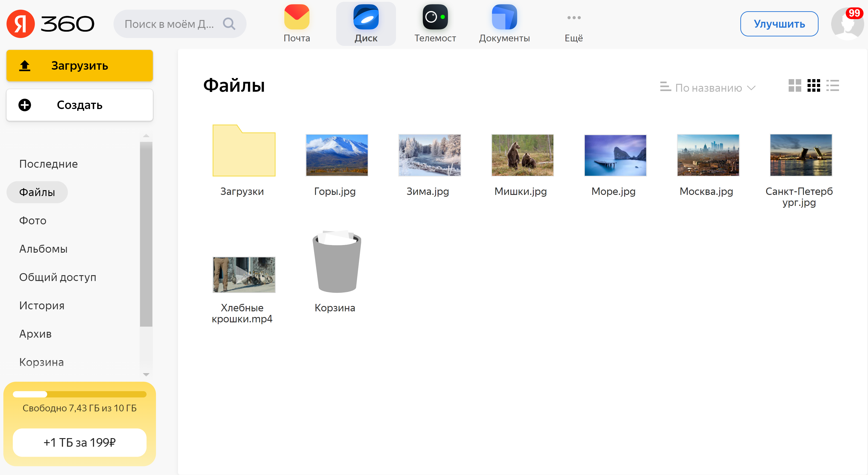The height and width of the screenshot is (475, 868).
Task: Click the +1 ТБ за 199₽ offer button
Action: tap(80, 443)
